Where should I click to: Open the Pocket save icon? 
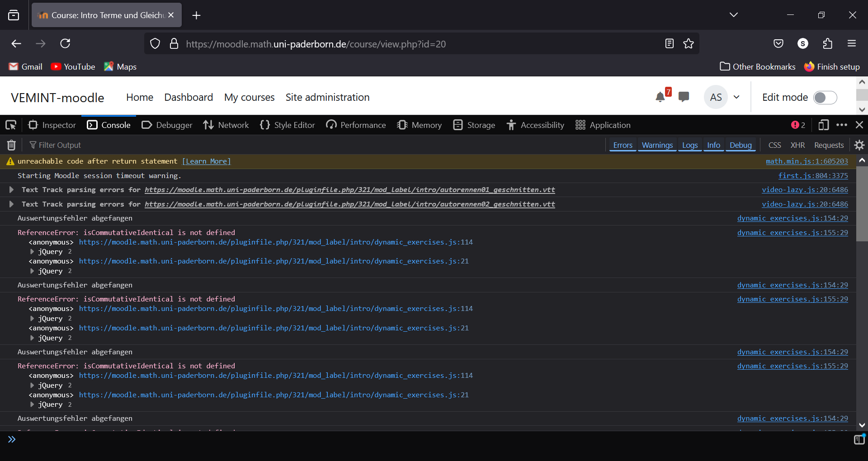tap(778, 43)
